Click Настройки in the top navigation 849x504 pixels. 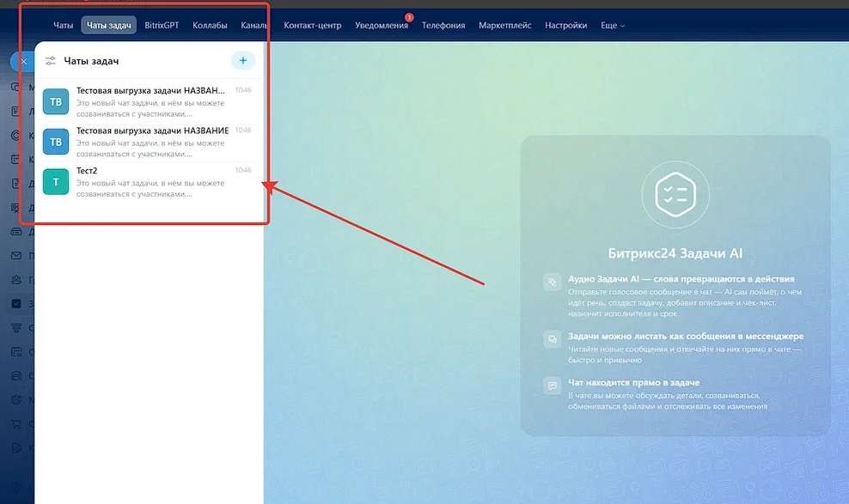566,26
